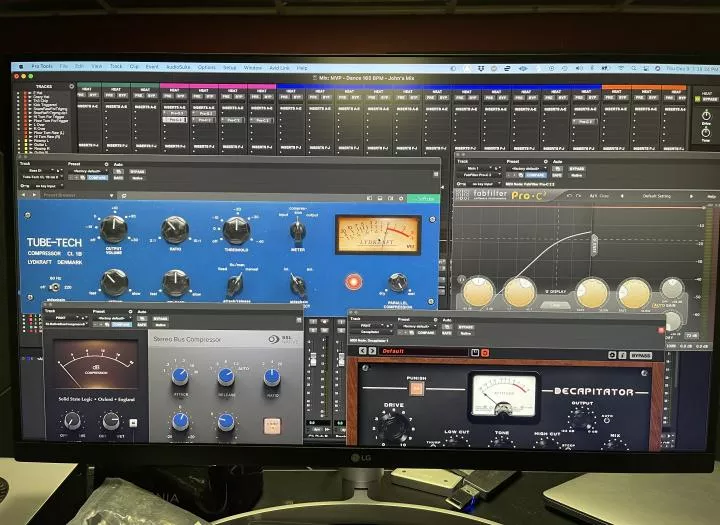This screenshot has width=720, height=525.
Task: Click Bypass in Tube-Tech plugin header
Action: pos(137,172)
